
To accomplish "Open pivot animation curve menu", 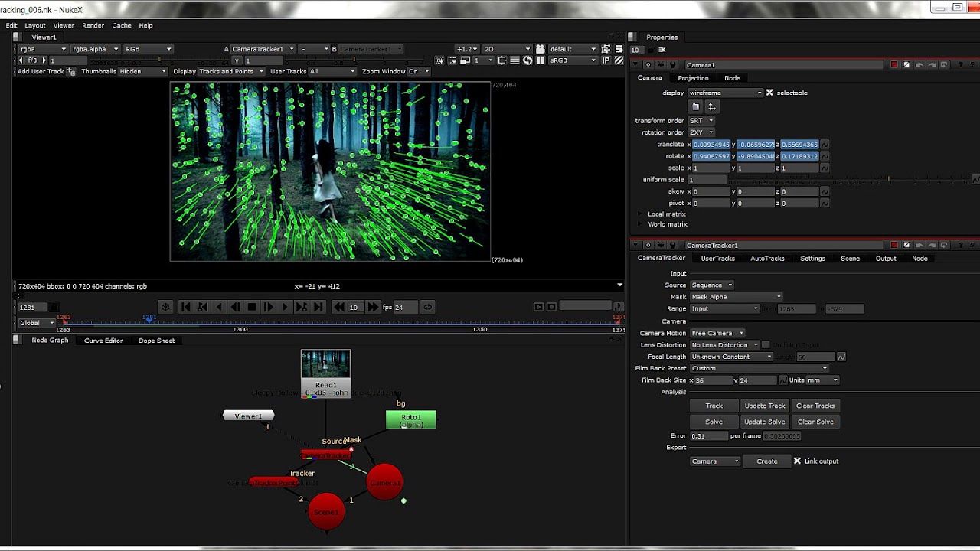I will click(x=825, y=203).
